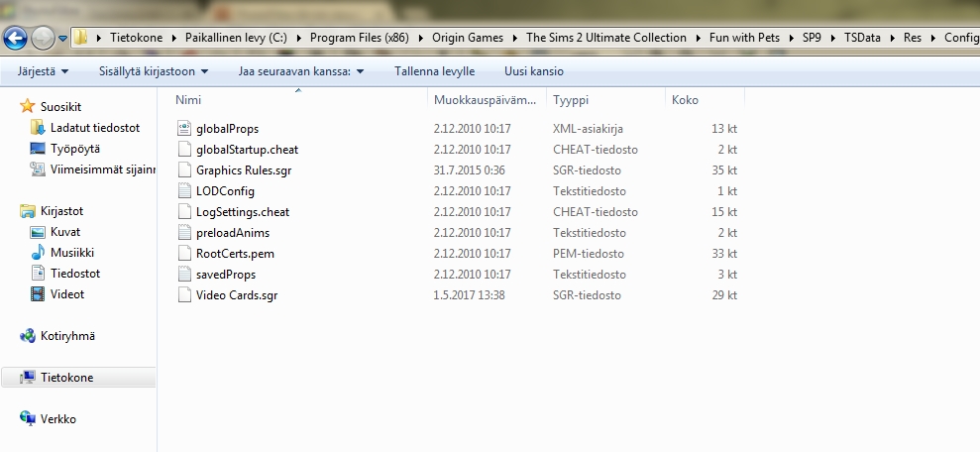The width and height of the screenshot is (980, 452).
Task: Select the RootCerts.pem file
Action: click(235, 254)
